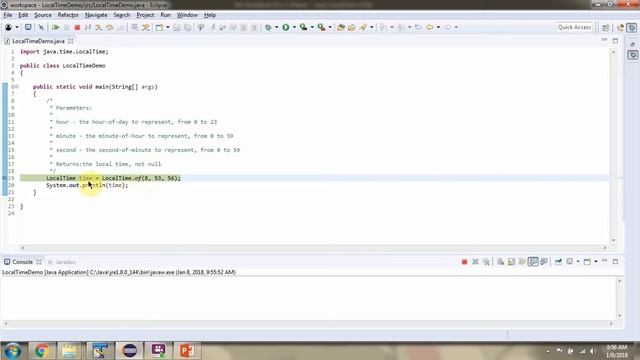Switch to the Debug perspective icon
This screenshot has height=360, width=640.
(632, 27)
